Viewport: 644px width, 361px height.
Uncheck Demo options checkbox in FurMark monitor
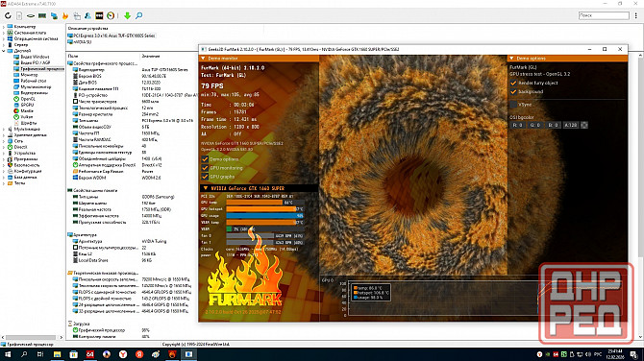click(205, 159)
